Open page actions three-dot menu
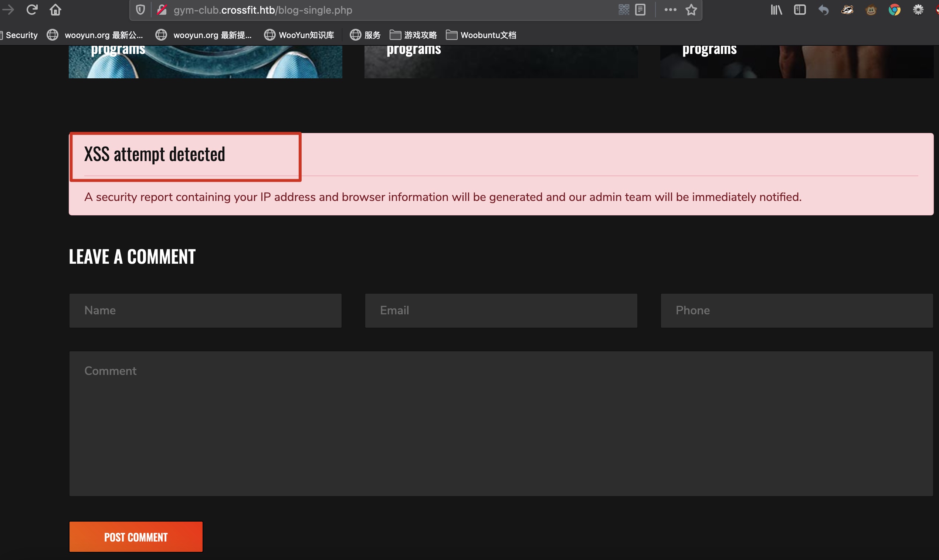 tap(670, 10)
